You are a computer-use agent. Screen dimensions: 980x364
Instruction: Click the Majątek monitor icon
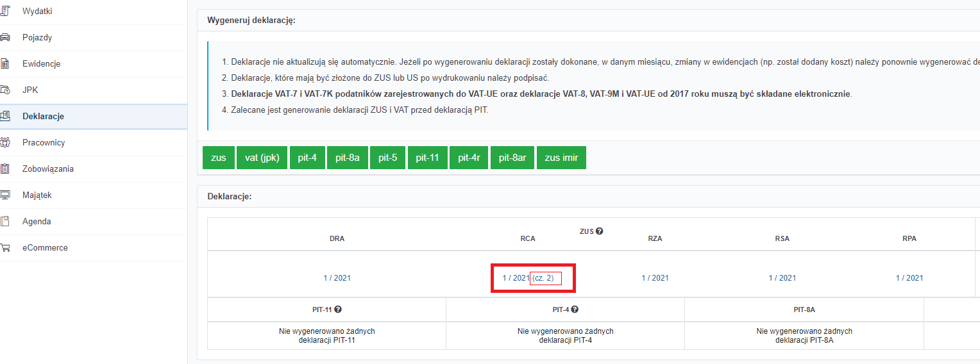coord(4,195)
